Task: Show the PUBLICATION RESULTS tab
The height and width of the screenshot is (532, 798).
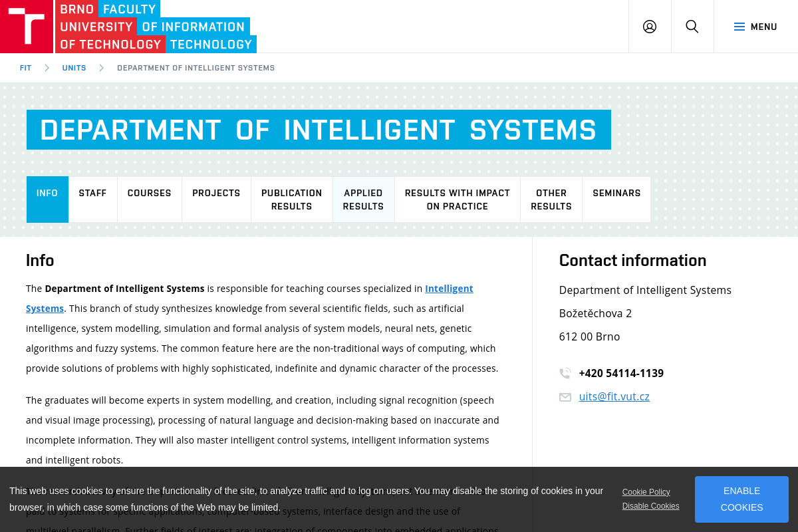Action: click(291, 199)
